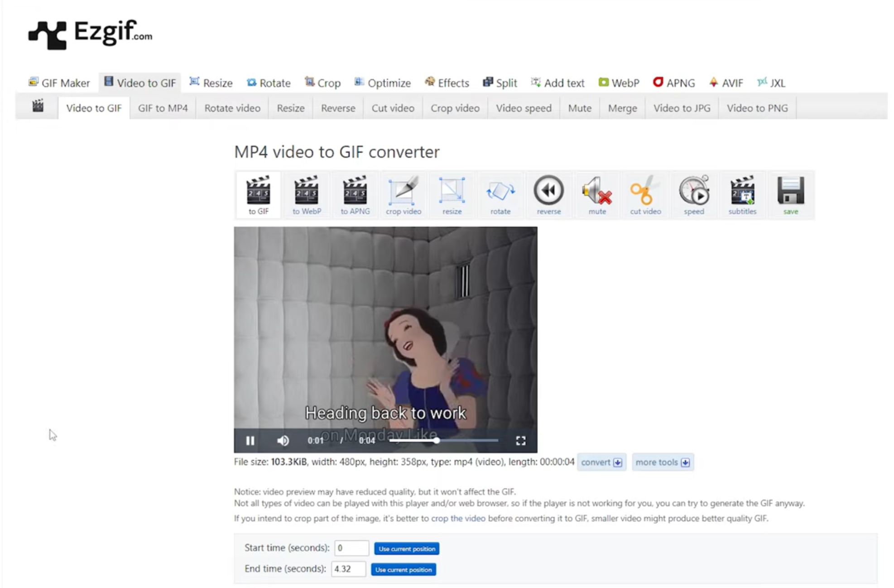Select the to WebP conversion icon
This screenshot has height=588, width=894.
point(307,194)
